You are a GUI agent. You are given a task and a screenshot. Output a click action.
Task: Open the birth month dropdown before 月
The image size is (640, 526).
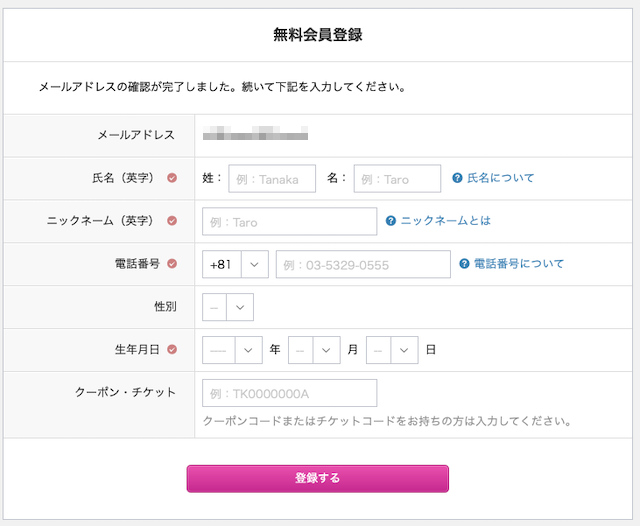point(314,350)
